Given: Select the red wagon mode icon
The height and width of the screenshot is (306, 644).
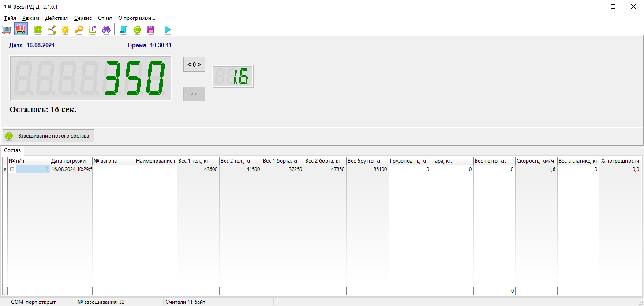Looking at the screenshot, I should [21, 30].
